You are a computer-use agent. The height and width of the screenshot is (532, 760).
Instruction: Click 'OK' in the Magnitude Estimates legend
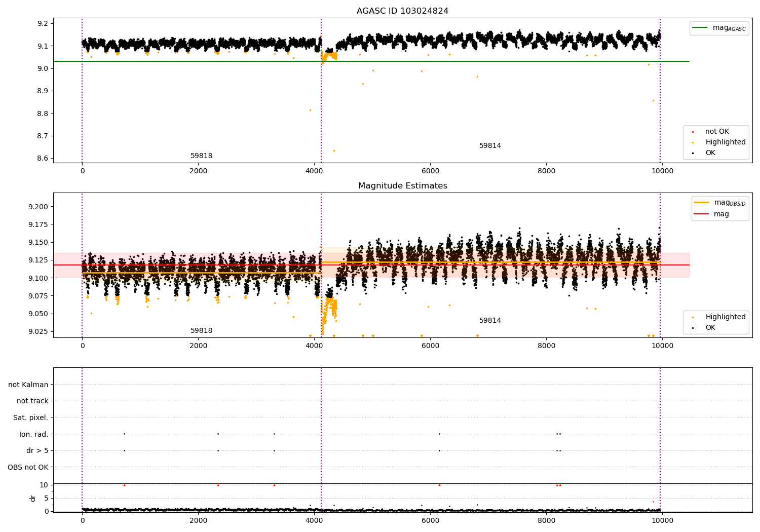pyautogui.click(x=710, y=328)
